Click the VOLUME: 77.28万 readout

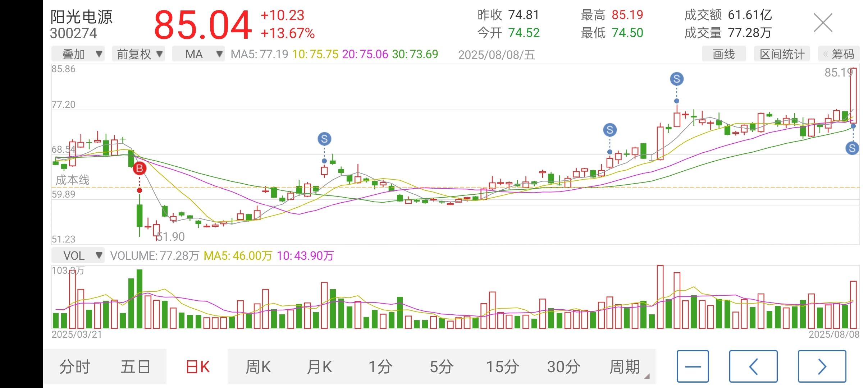point(155,256)
